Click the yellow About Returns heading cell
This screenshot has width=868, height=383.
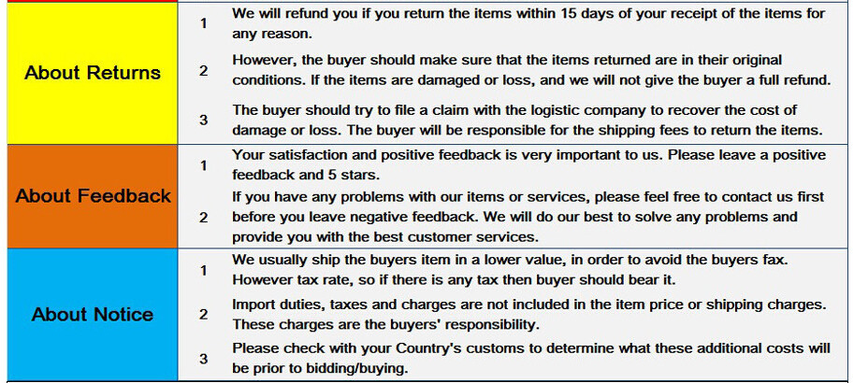click(x=92, y=73)
